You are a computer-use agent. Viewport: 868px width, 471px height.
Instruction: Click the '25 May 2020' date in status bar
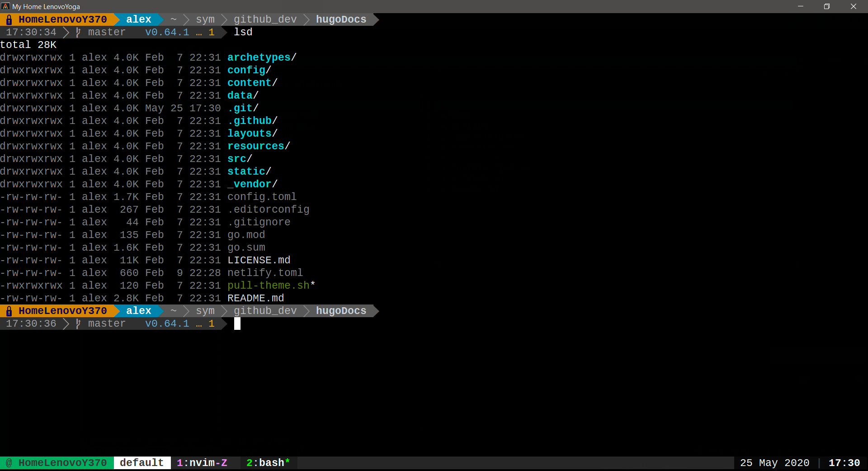coord(774,463)
